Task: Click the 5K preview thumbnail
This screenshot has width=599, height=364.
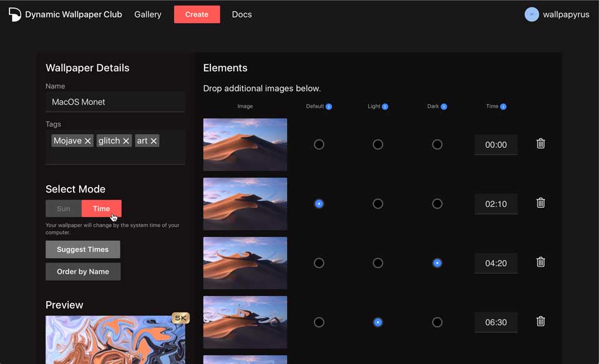Action: pyautogui.click(x=115, y=340)
